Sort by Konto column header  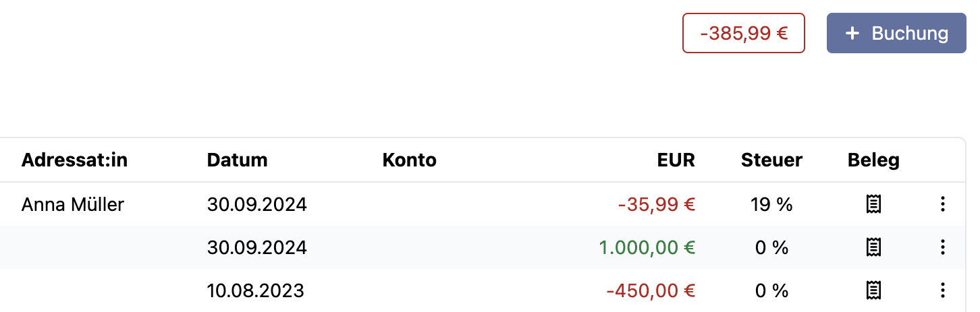point(409,160)
